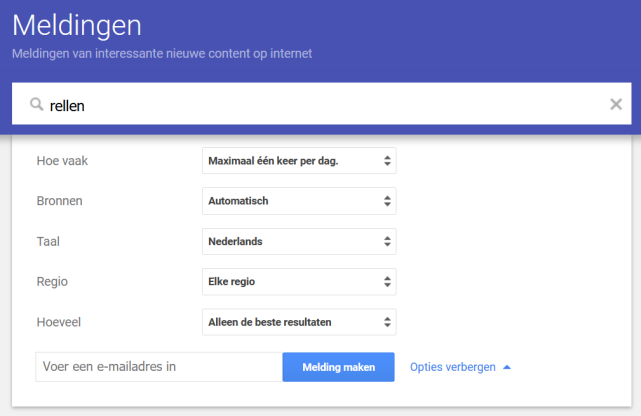Click the magnifying glass search icon
This screenshot has height=416, width=641.
click(x=36, y=104)
